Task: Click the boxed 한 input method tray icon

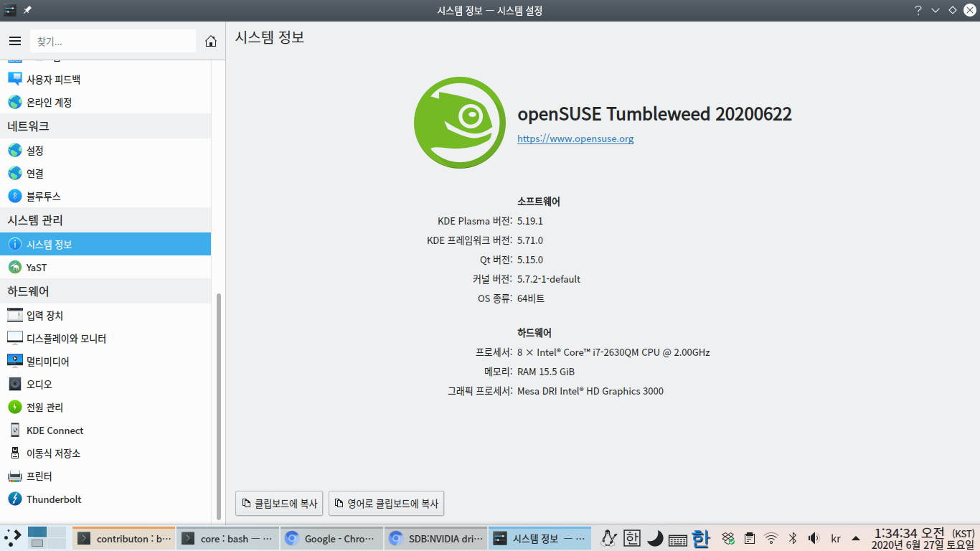Action: [631, 538]
